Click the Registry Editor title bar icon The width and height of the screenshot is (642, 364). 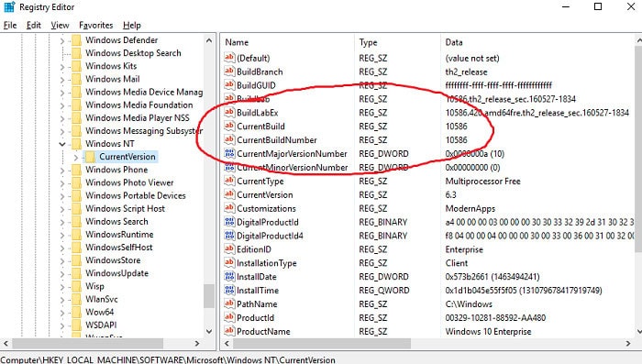[x=9, y=7]
